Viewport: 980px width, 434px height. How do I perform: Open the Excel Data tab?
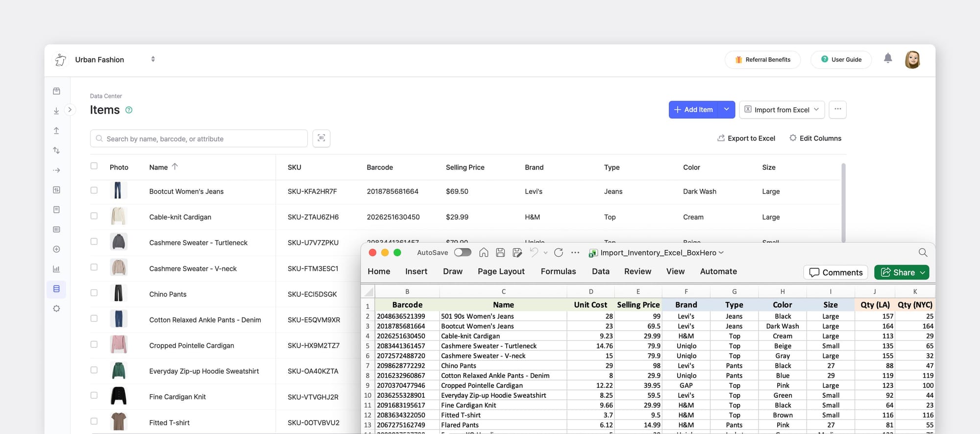coord(600,271)
